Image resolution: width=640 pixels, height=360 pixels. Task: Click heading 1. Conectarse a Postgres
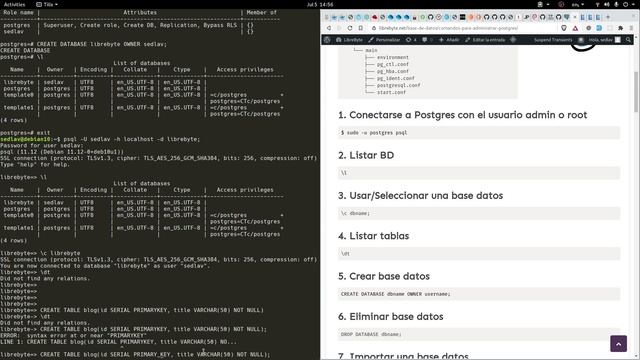tap(462, 115)
